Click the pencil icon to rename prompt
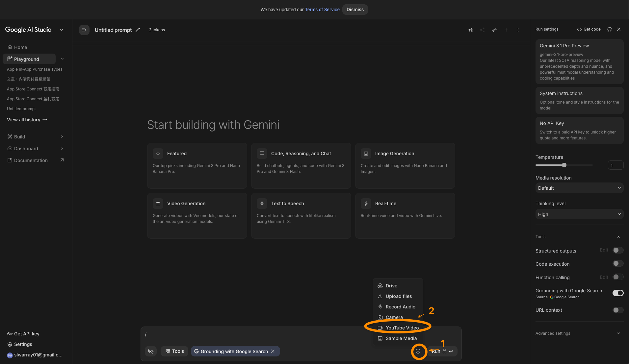The height and width of the screenshot is (364, 629). 138,30
